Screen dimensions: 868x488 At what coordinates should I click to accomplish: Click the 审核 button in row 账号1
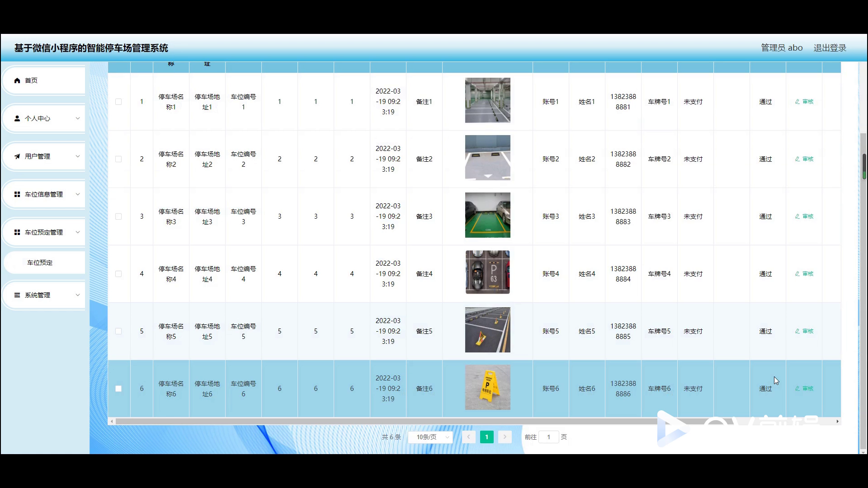pyautogui.click(x=804, y=102)
